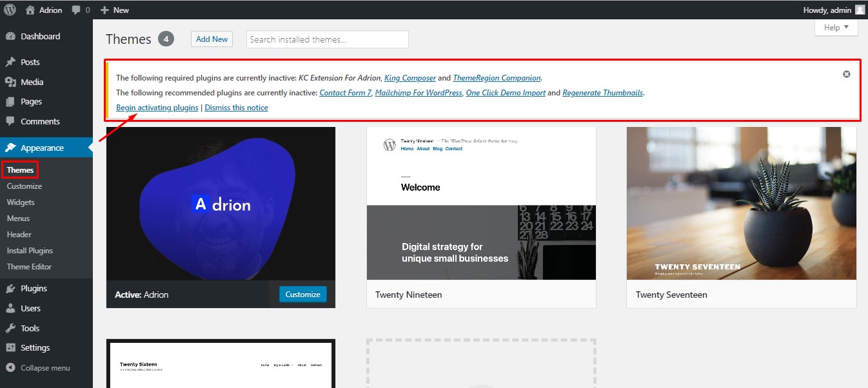This screenshot has height=388, width=868.
Task: Click Collapse menu text
Action: tap(45, 368)
